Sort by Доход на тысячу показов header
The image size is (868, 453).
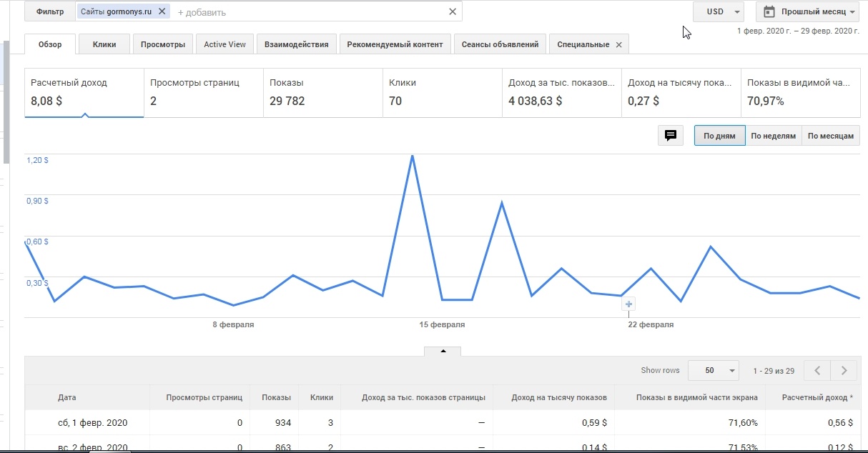(x=559, y=397)
